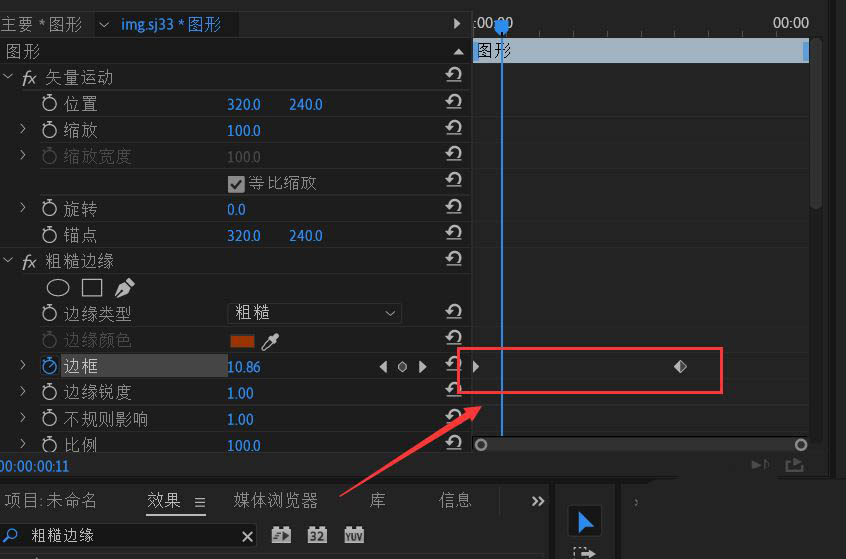The image size is (846, 559).
Task: Reset the 矢量运动 effect
Action: 454,74
